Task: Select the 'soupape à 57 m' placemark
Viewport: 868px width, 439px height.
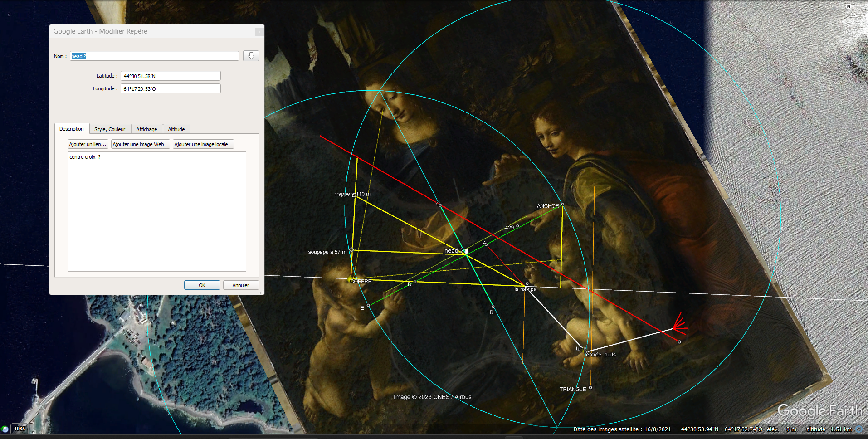Action: pyautogui.click(x=351, y=250)
